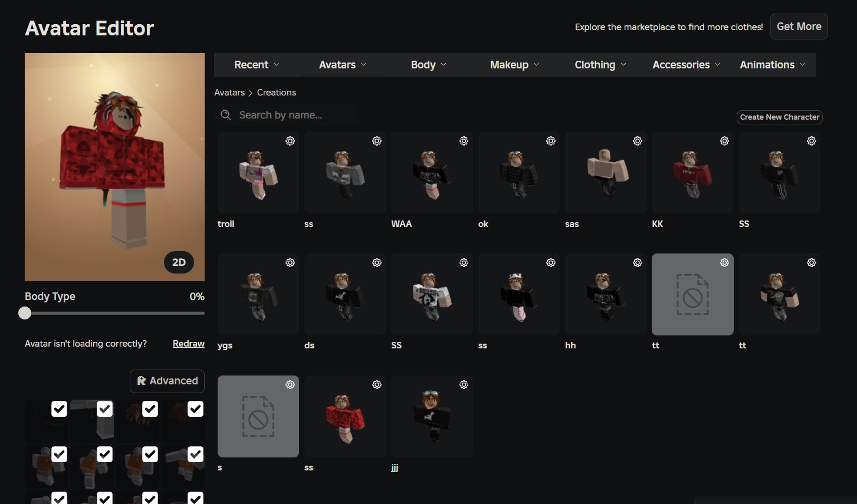The width and height of the screenshot is (857, 504).
Task: Open settings gear on the ygs card
Action: click(290, 262)
